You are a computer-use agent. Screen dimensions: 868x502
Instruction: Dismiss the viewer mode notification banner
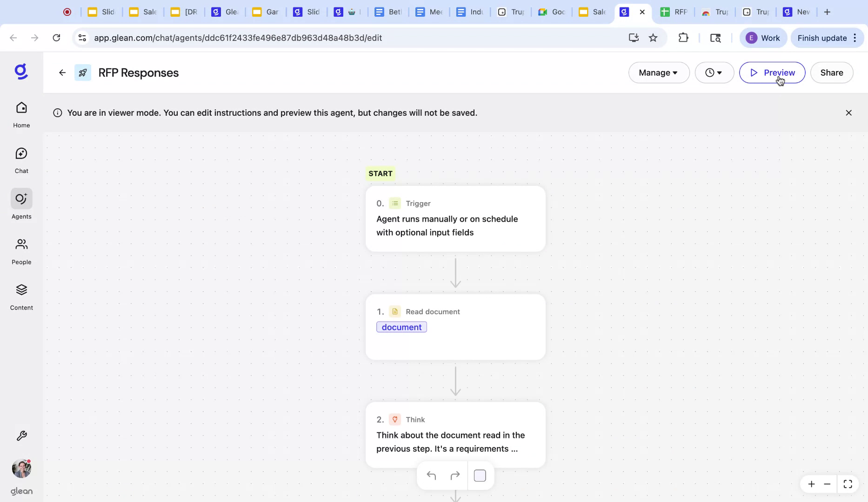click(x=848, y=112)
